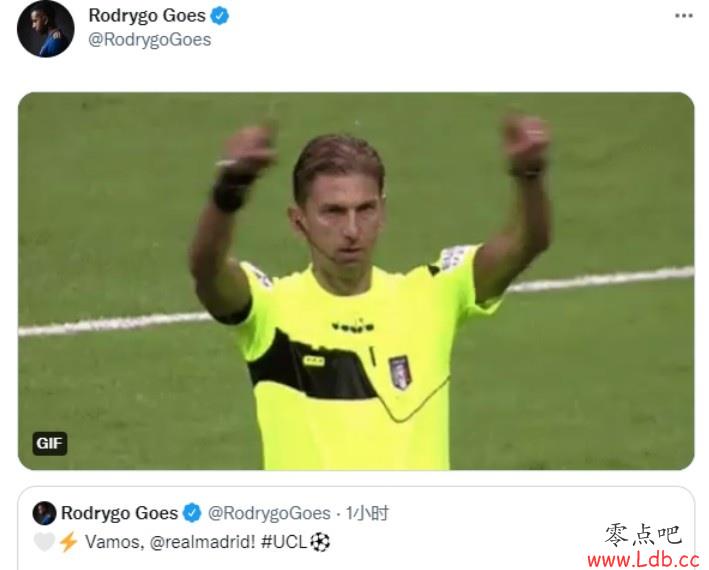Click the blue verified badge at top

[220, 16]
